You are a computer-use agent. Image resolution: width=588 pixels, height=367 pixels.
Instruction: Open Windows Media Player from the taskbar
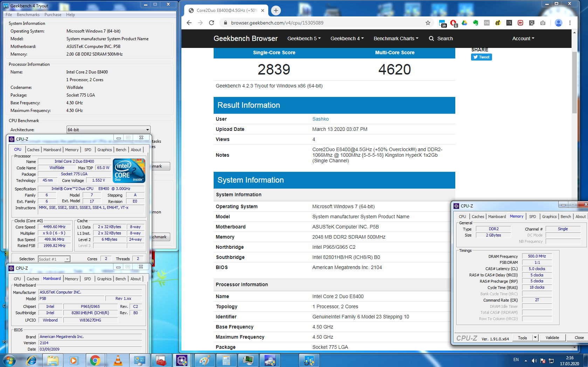coord(74,360)
